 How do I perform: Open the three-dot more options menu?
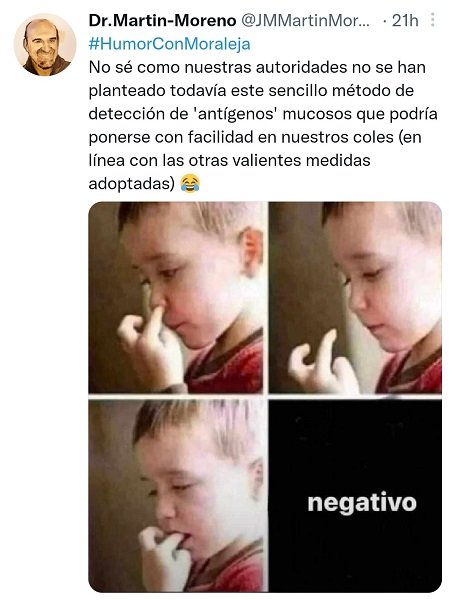point(432,20)
